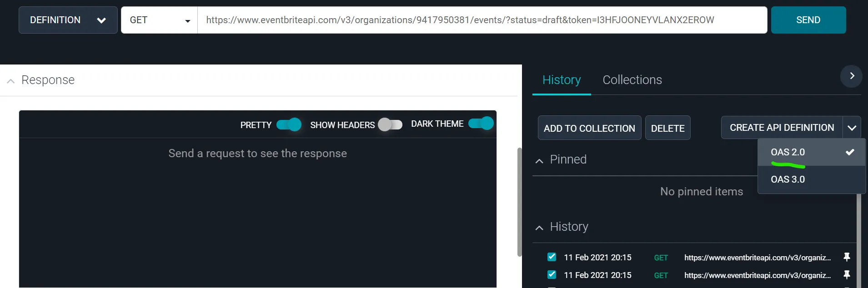Enable the SHOW HEADERS switch
Screen dimensions: 868x288
(x=390, y=124)
